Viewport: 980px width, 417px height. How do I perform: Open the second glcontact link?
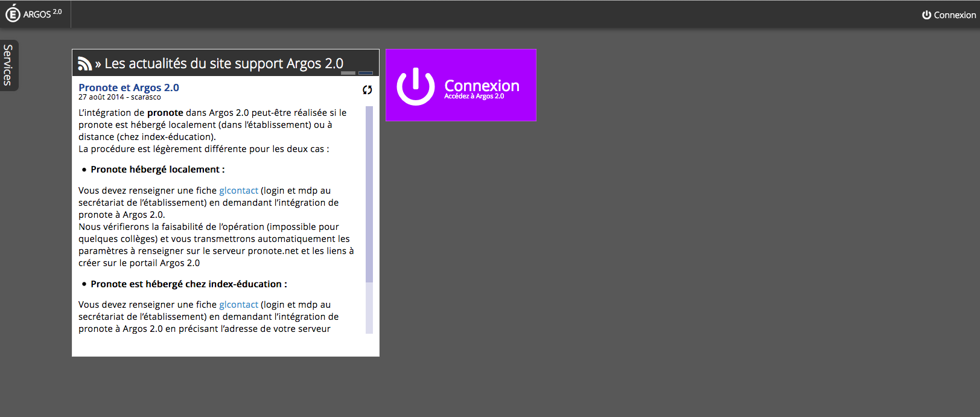click(238, 305)
